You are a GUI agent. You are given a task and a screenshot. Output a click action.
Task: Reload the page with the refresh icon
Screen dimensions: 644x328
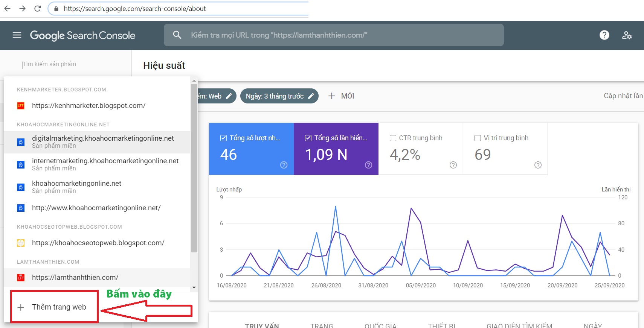tap(37, 8)
